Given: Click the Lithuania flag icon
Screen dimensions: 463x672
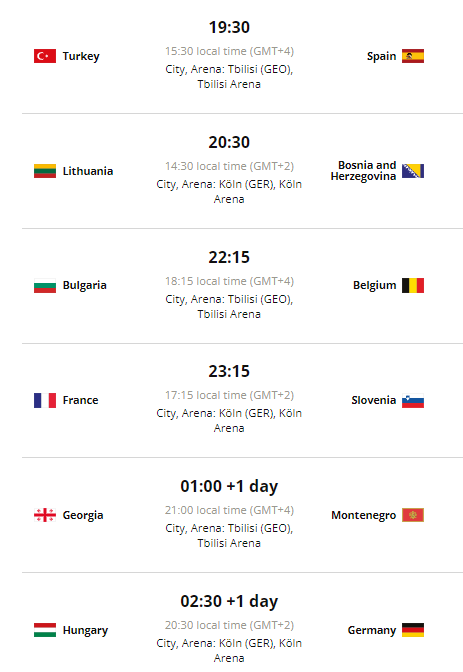Looking at the screenshot, I should tap(45, 171).
